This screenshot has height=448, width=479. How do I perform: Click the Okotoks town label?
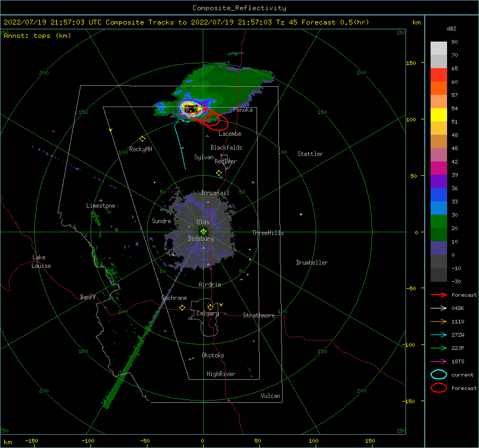click(x=213, y=355)
